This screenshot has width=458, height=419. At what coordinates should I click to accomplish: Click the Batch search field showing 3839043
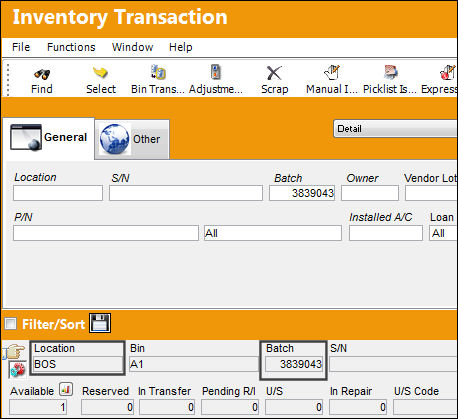click(x=302, y=193)
